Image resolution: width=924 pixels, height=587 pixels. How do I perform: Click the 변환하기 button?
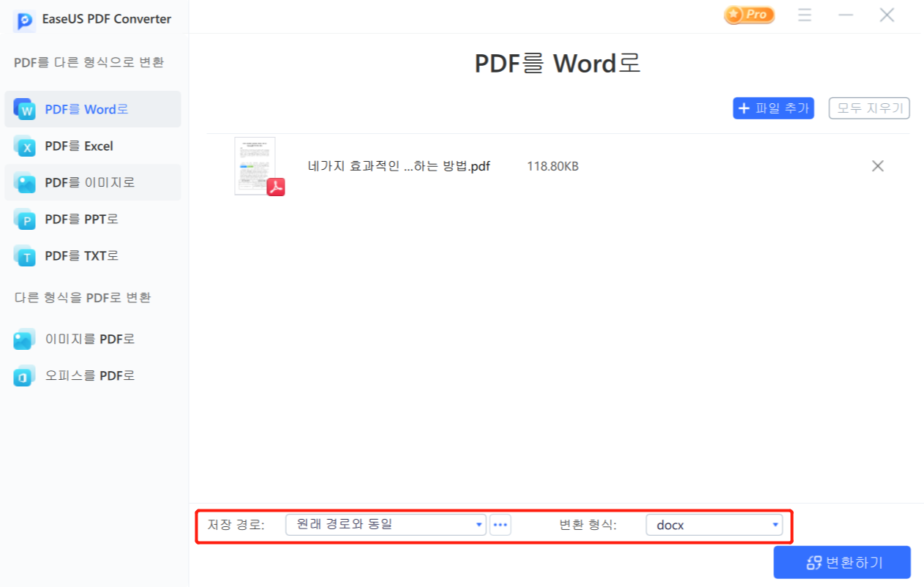tap(841, 562)
